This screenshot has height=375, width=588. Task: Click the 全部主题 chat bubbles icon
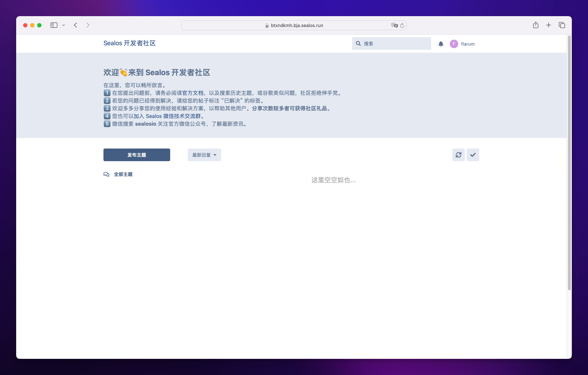pyautogui.click(x=106, y=174)
